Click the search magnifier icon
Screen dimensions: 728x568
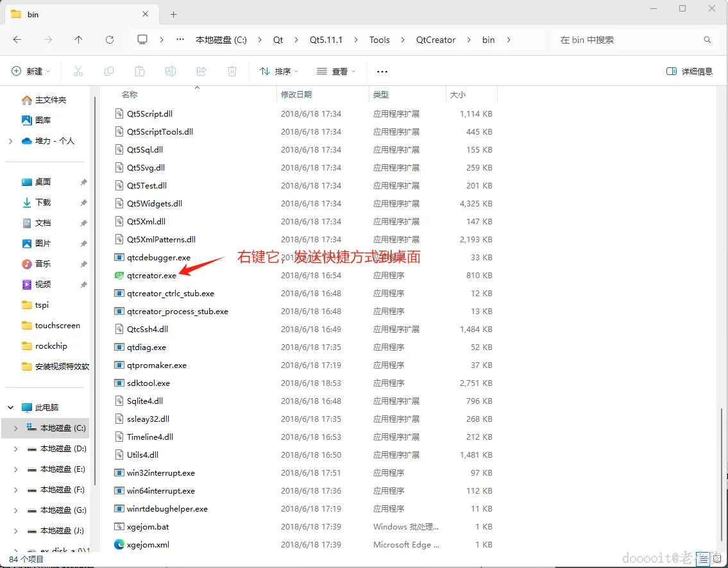point(707,40)
